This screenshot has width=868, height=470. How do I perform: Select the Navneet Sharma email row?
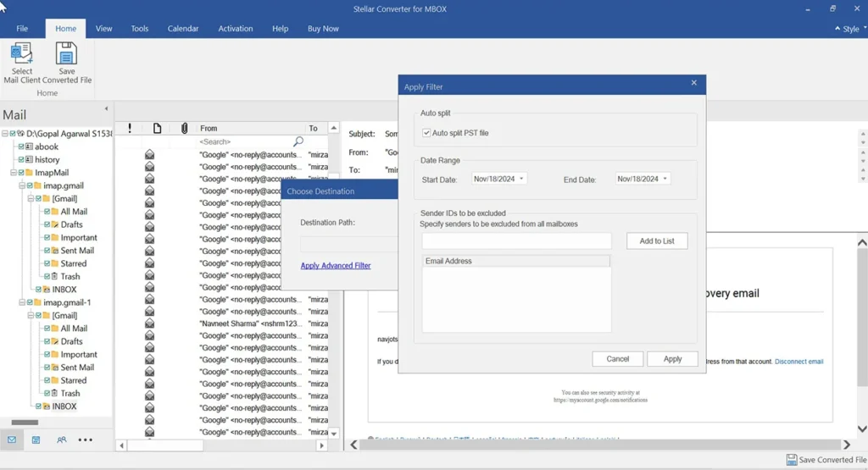[221, 323]
